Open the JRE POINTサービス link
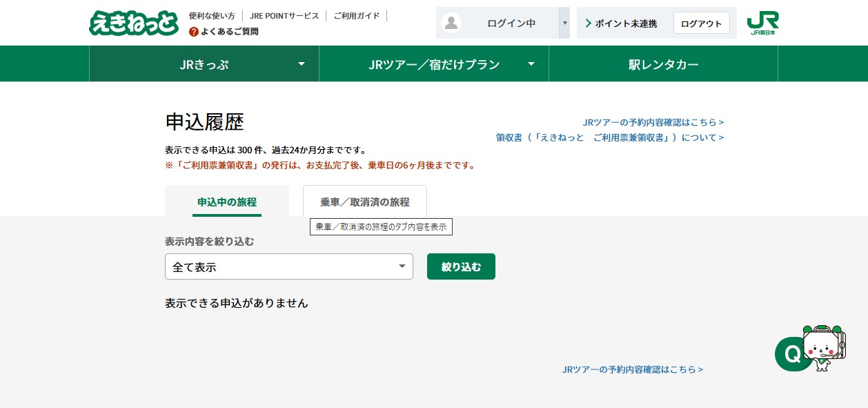 (x=284, y=15)
